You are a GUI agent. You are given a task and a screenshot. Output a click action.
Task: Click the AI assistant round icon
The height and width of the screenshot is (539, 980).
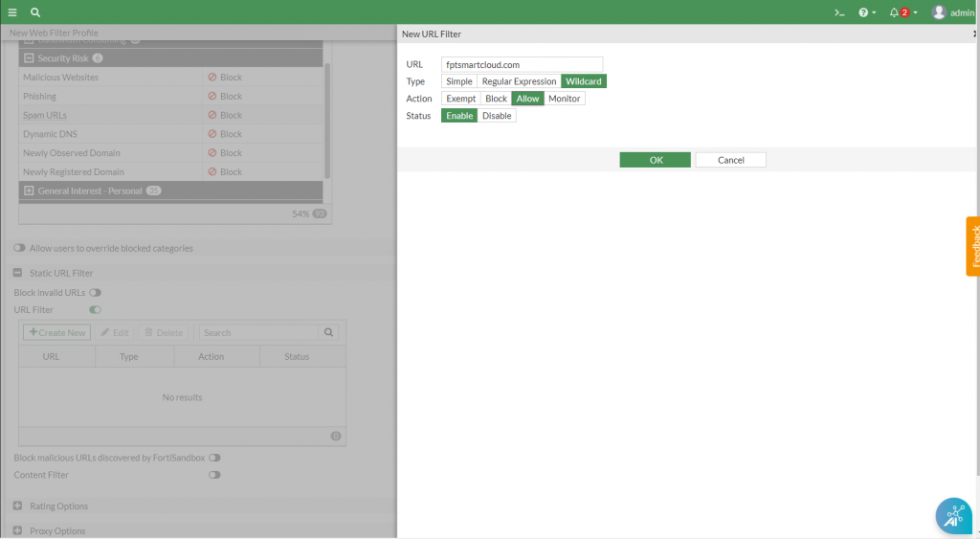[952, 516]
